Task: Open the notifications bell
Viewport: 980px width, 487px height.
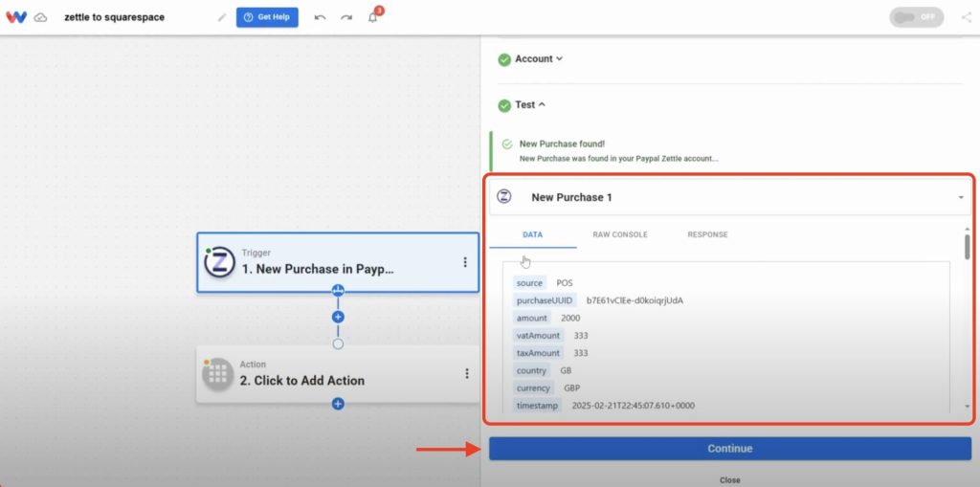Action: [x=373, y=17]
